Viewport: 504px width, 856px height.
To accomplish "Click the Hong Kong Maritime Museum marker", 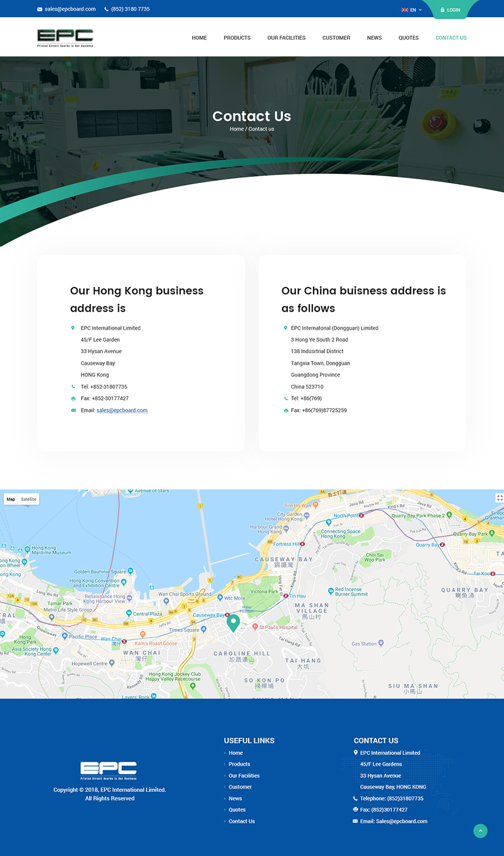I will coord(27,549).
